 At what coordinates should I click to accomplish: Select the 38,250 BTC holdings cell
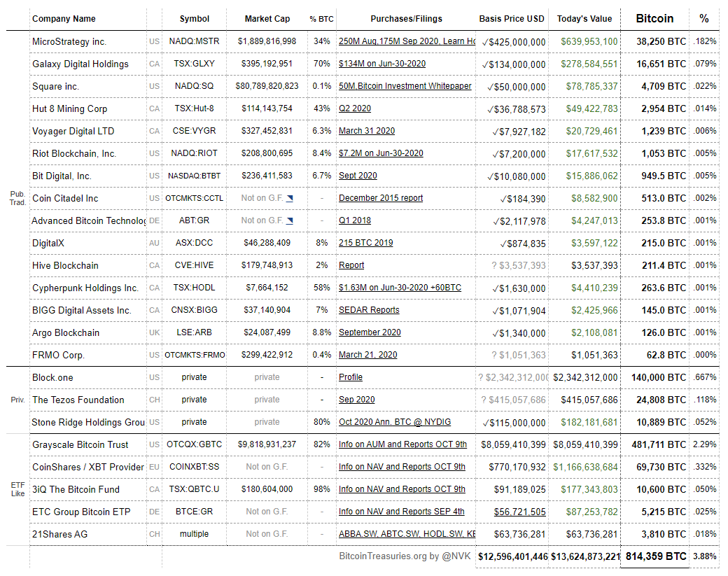(654, 42)
